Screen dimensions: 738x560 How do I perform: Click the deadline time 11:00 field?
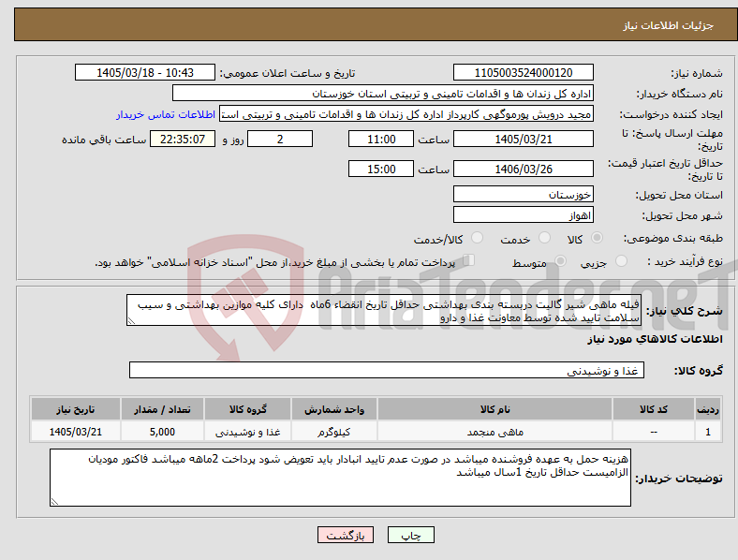(381, 139)
